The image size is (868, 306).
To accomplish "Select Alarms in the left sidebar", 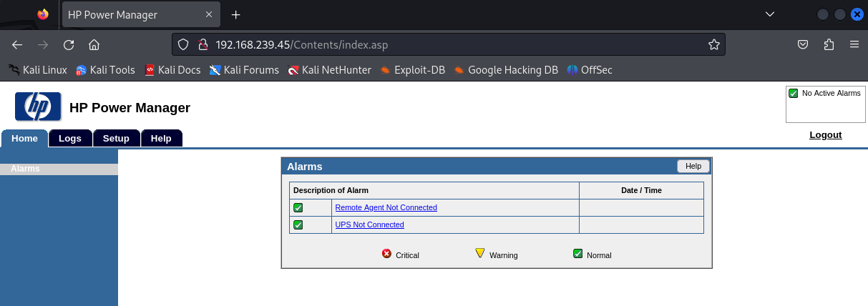I will [x=59, y=169].
